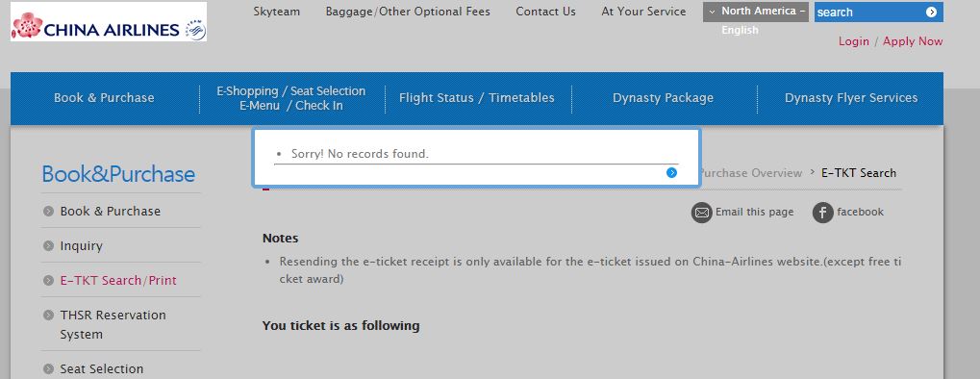Open the Book & Purchase main menu
Viewport: 980px width, 379px height.
coord(104,98)
